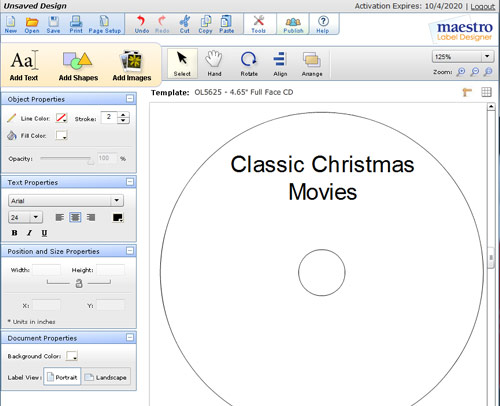
Task: Click the Print icon in toolbar
Action: click(76, 24)
